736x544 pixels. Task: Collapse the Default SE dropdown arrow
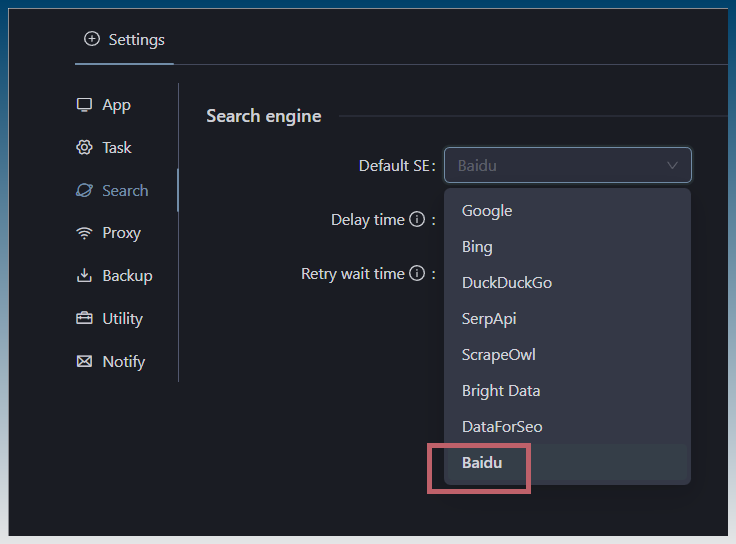pyautogui.click(x=673, y=166)
